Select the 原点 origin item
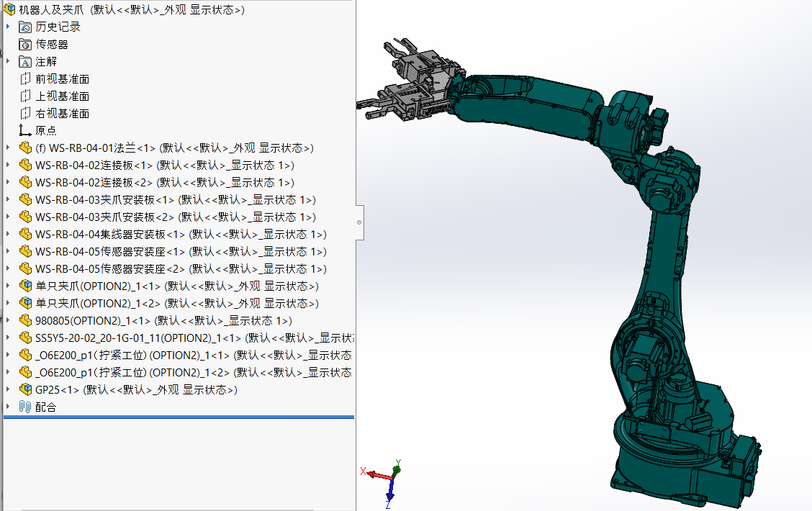Screen dimensions: 812x511 [x=45, y=130]
